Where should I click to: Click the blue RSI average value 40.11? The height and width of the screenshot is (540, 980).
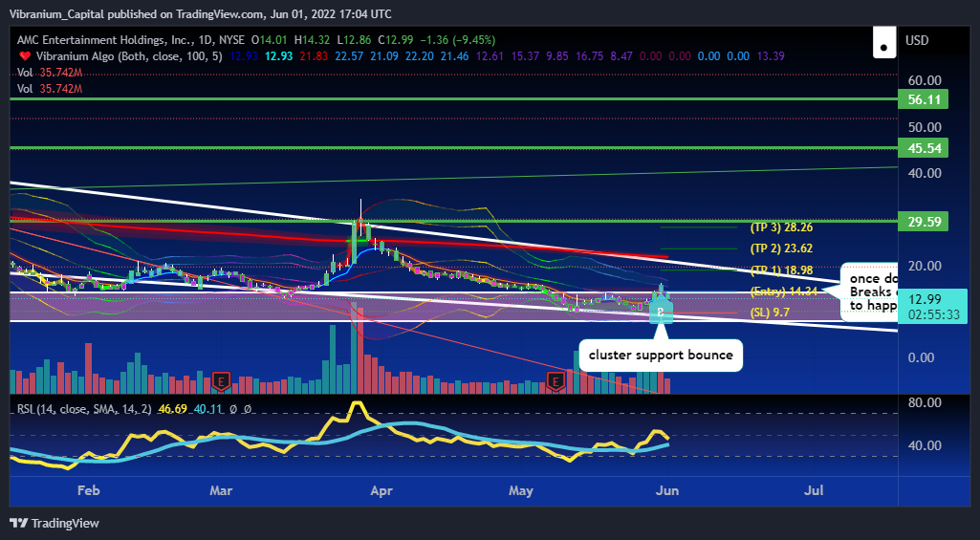(x=208, y=409)
